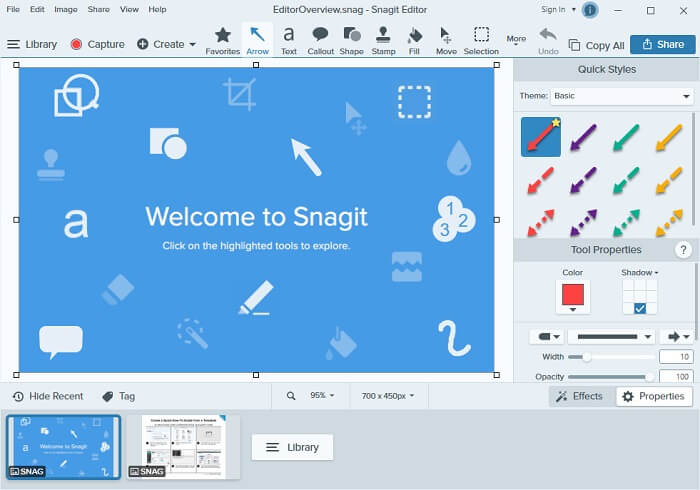Click the zoom magnifier icon
The height and width of the screenshot is (490, 700).
pos(291,396)
